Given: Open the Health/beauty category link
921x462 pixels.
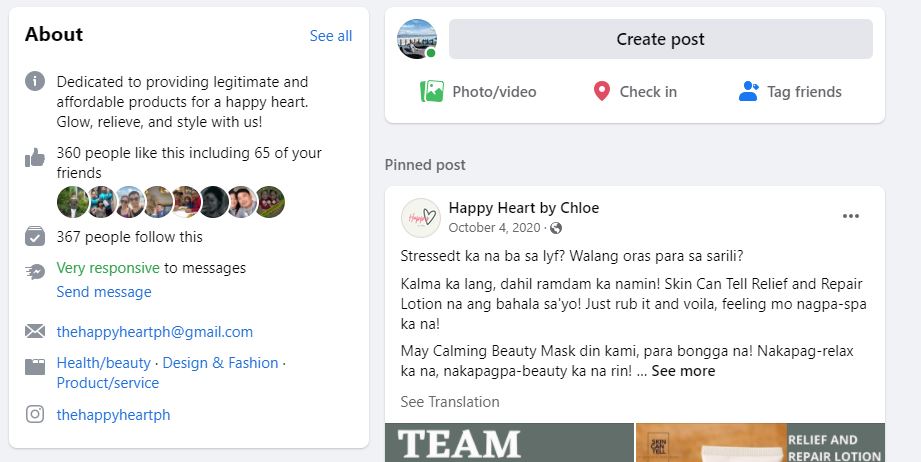Looking at the screenshot, I should pyautogui.click(x=103, y=363).
